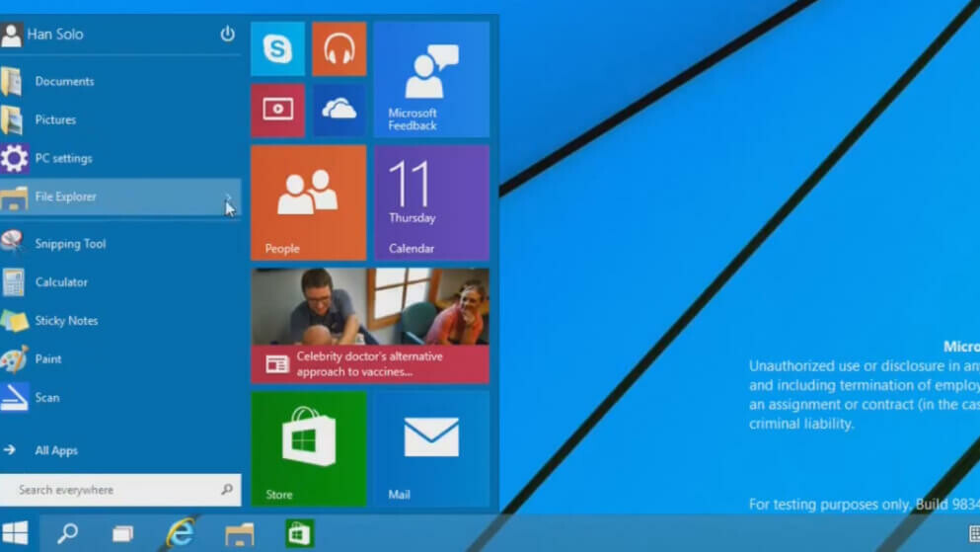980x552 pixels.
Task: Open Sticky Notes
Action: (x=120, y=321)
